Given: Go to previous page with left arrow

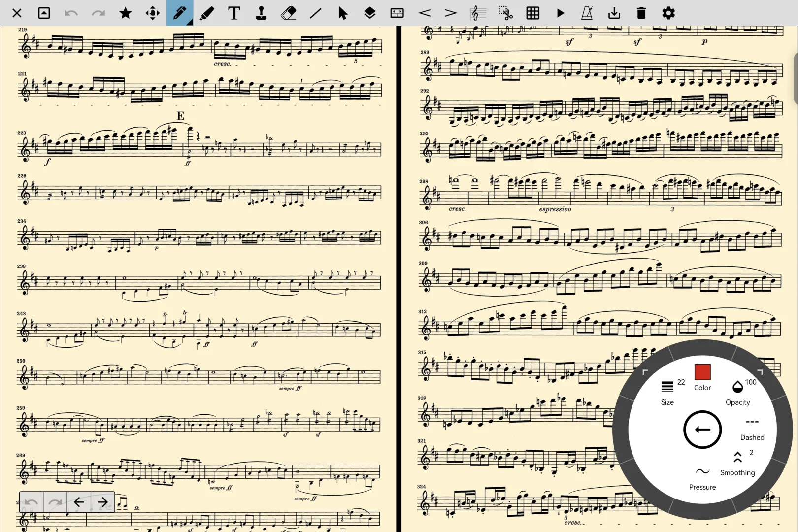Looking at the screenshot, I should click(x=79, y=502).
